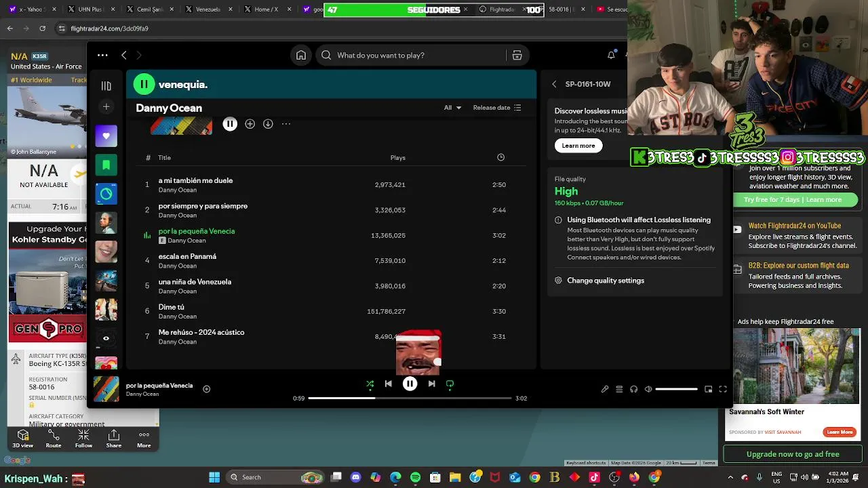
Task: Click Follow aircraft button in Flightradar24
Action: tap(83, 439)
